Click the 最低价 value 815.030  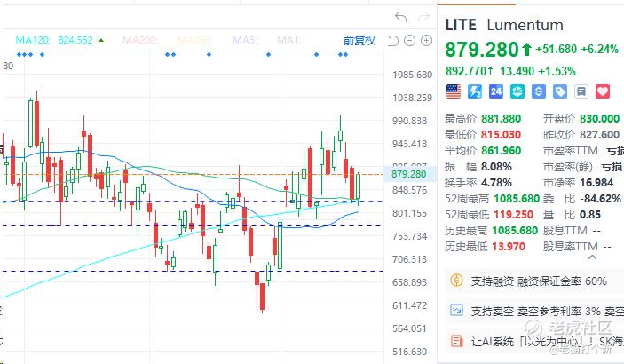[x=501, y=135]
